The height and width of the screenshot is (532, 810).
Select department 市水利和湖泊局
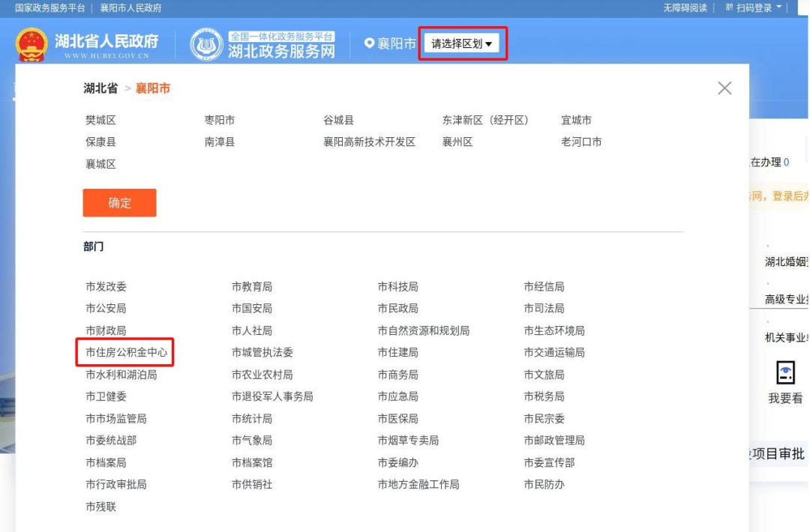coord(121,375)
